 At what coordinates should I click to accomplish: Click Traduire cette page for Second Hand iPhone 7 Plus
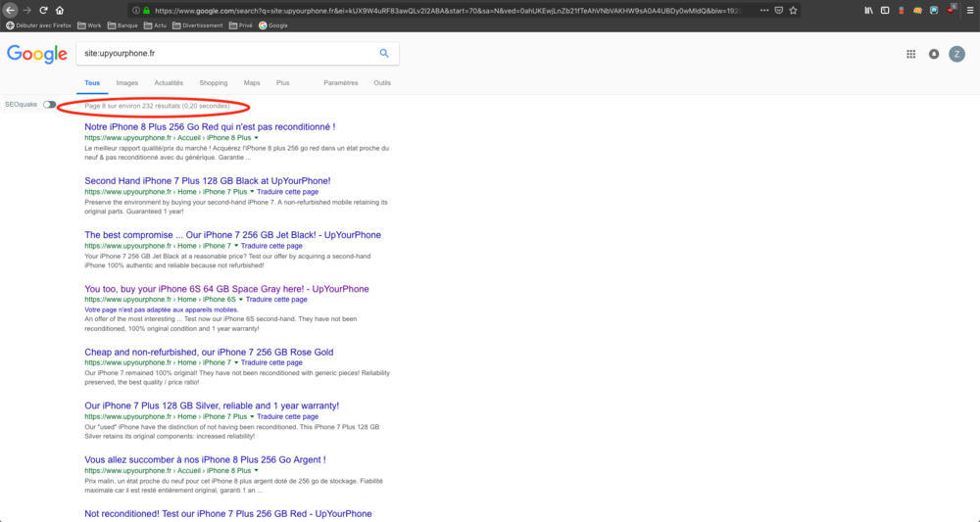point(287,192)
